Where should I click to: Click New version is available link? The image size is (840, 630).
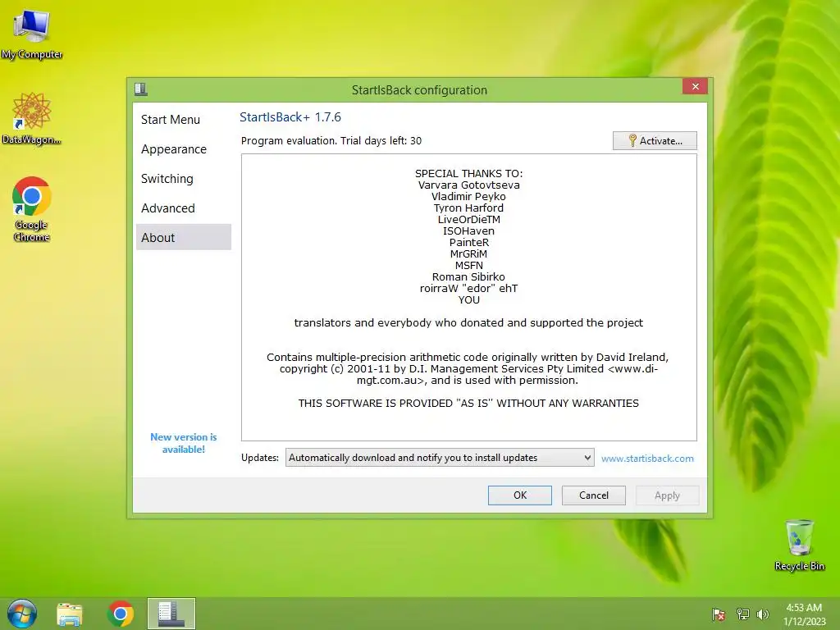pos(183,443)
